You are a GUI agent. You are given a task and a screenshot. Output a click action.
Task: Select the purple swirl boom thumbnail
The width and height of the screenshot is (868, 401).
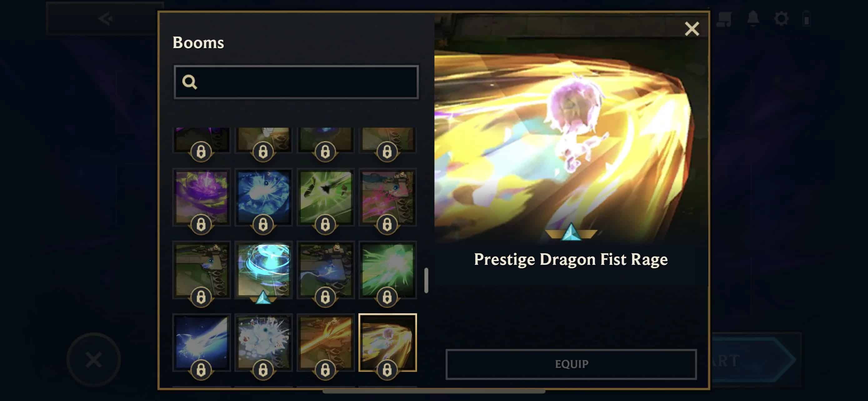pyautogui.click(x=202, y=197)
